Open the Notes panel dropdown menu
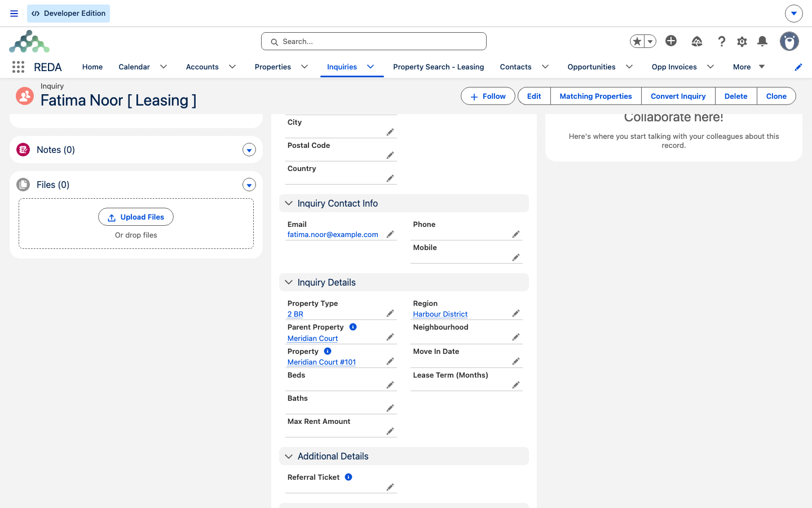The image size is (812, 508). [x=249, y=150]
